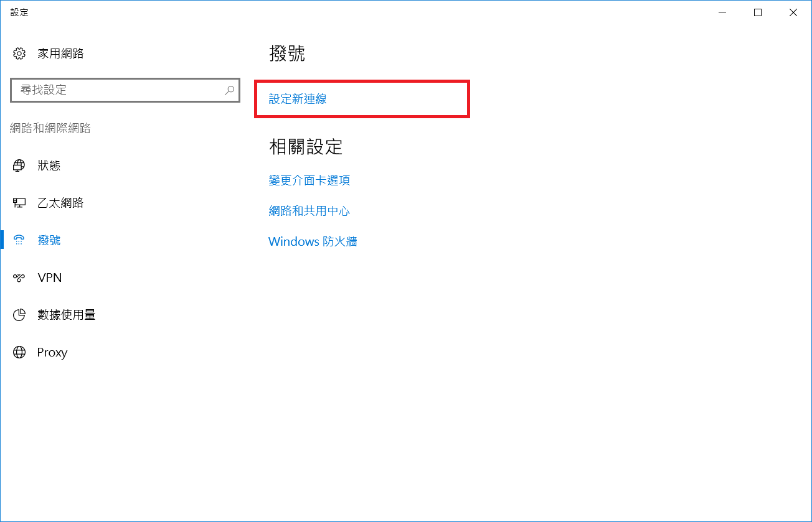
Task: Click the Proxy globe icon
Action: point(19,352)
